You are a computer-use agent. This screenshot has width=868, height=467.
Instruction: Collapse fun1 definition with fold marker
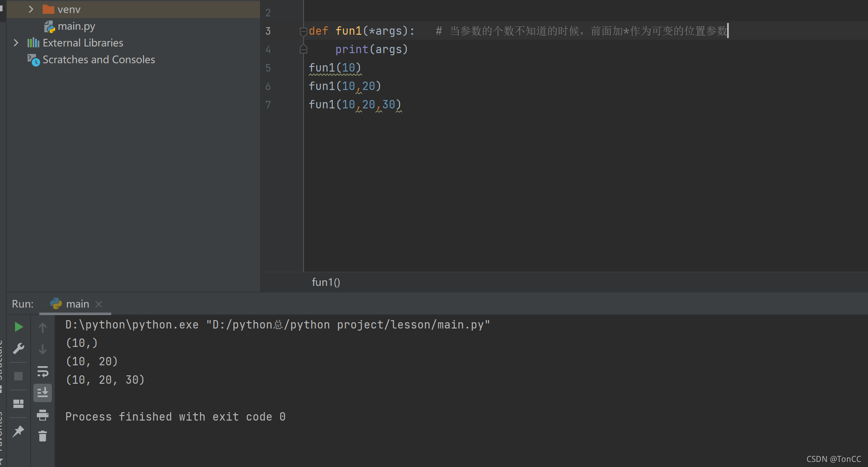(x=304, y=31)
